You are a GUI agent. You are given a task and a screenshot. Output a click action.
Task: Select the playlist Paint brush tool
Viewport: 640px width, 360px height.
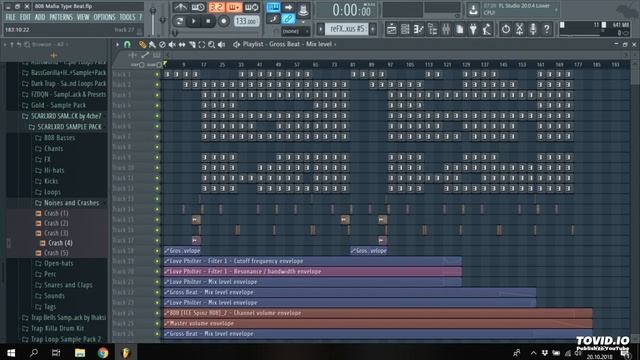[152, 44]
